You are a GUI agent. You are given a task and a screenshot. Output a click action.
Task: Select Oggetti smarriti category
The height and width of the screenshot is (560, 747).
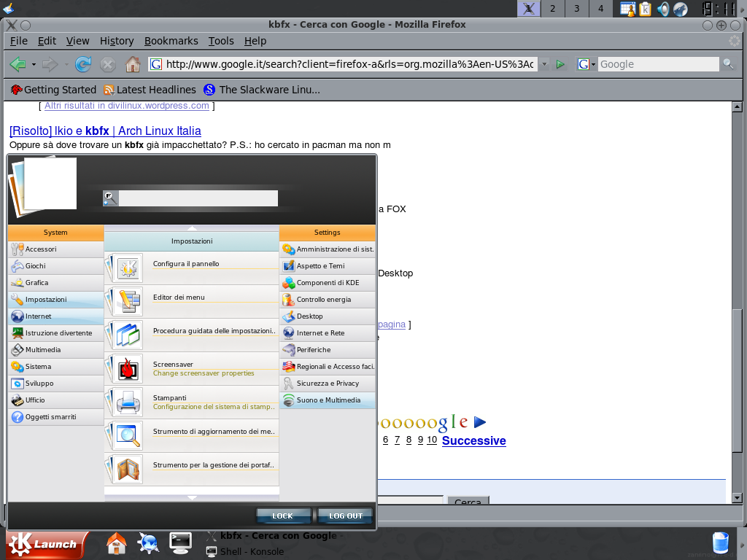(x=56, y=416)
